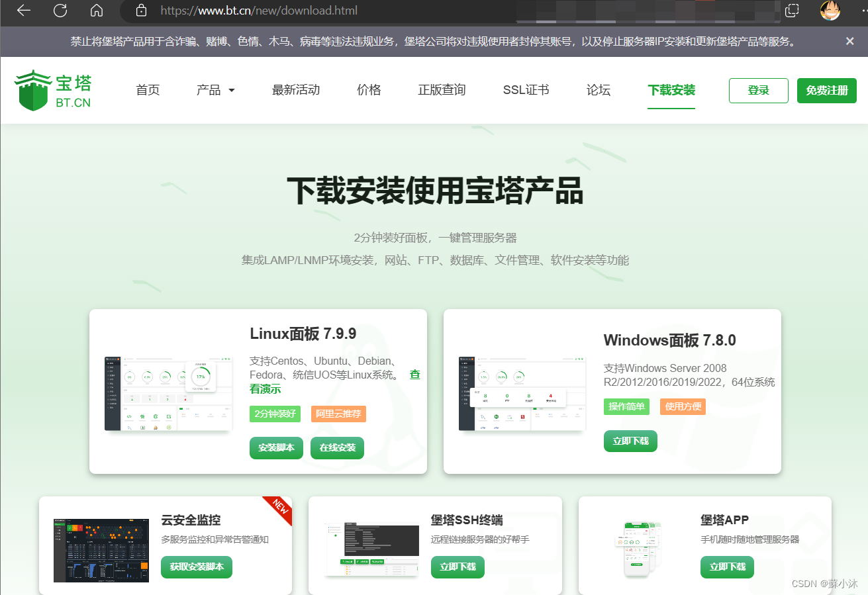Reload the page with refresh icon
The width and height of the screenshot is (868, 595).
(60, 11)
